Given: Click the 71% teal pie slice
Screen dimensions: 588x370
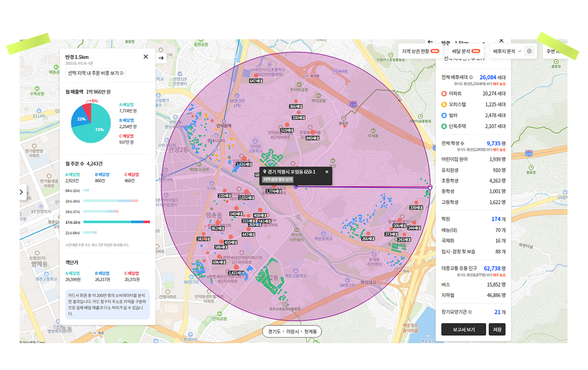Looking at the screenshot, I should 95,127.
